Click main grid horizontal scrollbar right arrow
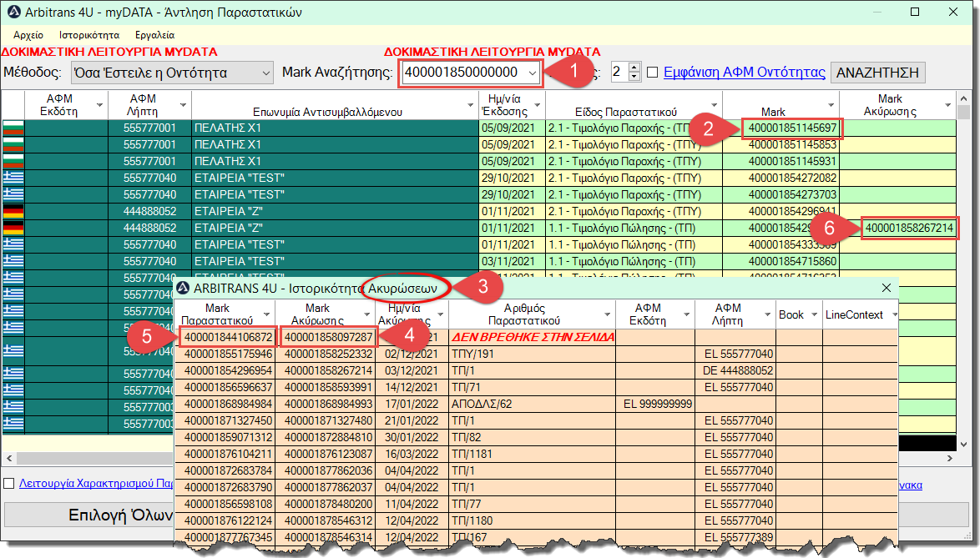Image resolution: width=980 pixels, height=558 pixels. pos(949,458)
